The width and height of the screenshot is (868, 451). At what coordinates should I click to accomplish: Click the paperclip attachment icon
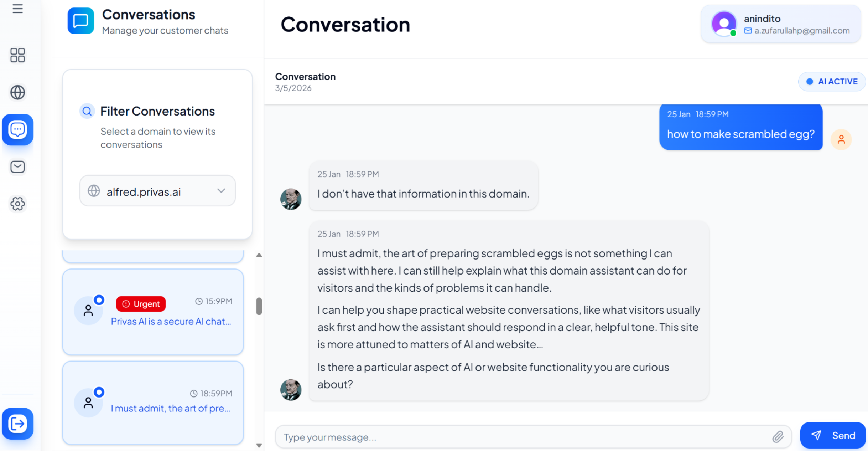[778, 436]
